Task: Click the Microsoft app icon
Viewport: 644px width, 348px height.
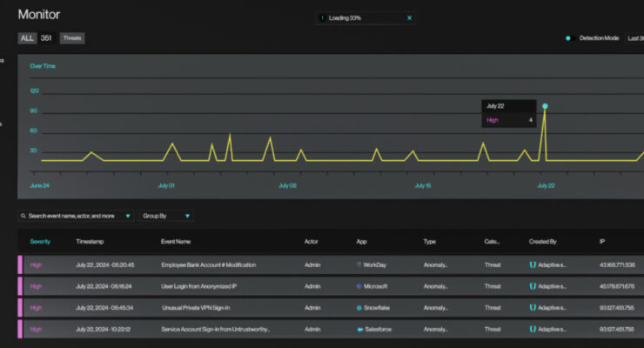Action: click(359, 286)
